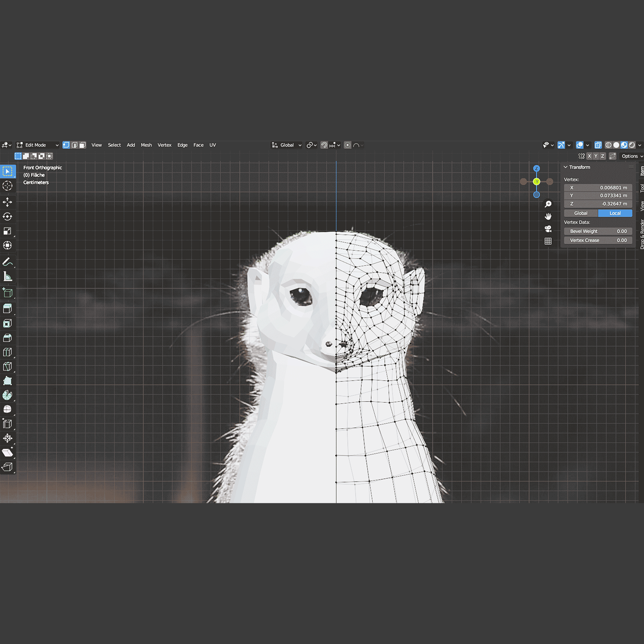
Task: Adjust the Bevel Weight slider
Action: (598, 231)
